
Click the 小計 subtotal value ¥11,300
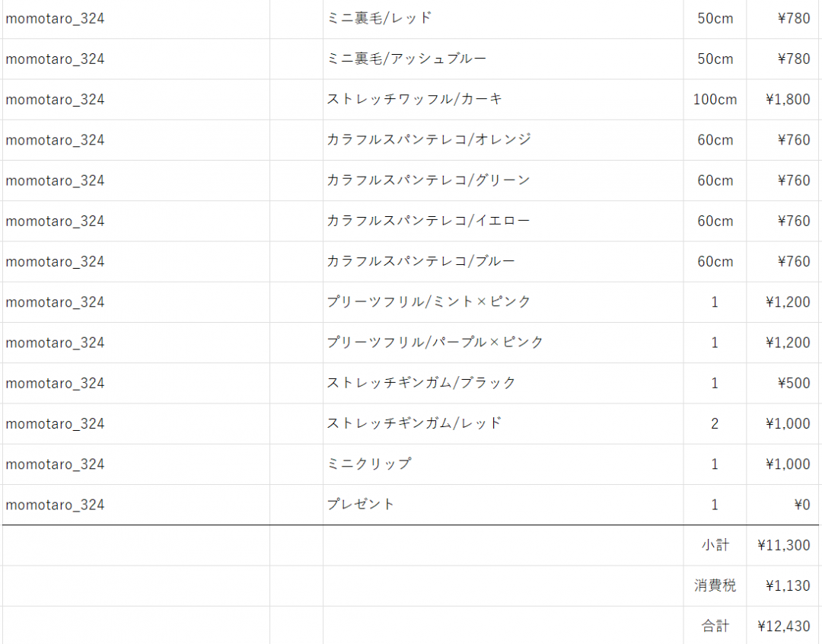(x=784, y=545)
